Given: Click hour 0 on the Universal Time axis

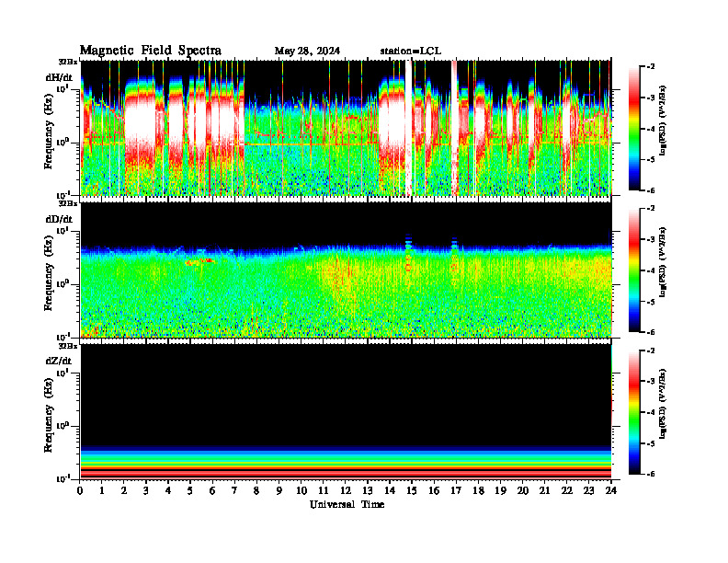Looking at the screenshot, I should tap(80, 490).
